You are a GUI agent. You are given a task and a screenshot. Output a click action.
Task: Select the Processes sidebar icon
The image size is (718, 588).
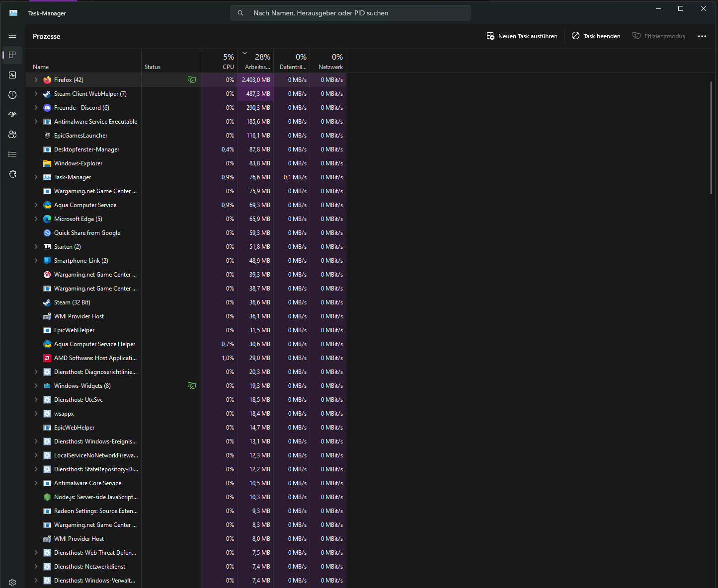[12, 55]
